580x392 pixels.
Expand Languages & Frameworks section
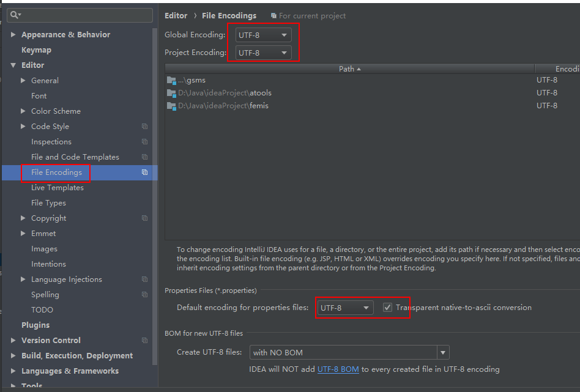(13, 371)
